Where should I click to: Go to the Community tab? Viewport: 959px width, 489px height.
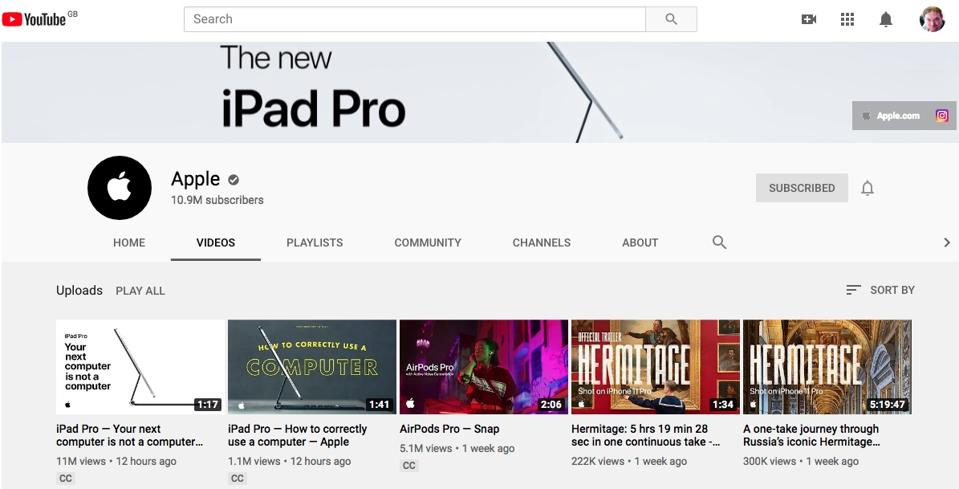coord(428,243)
